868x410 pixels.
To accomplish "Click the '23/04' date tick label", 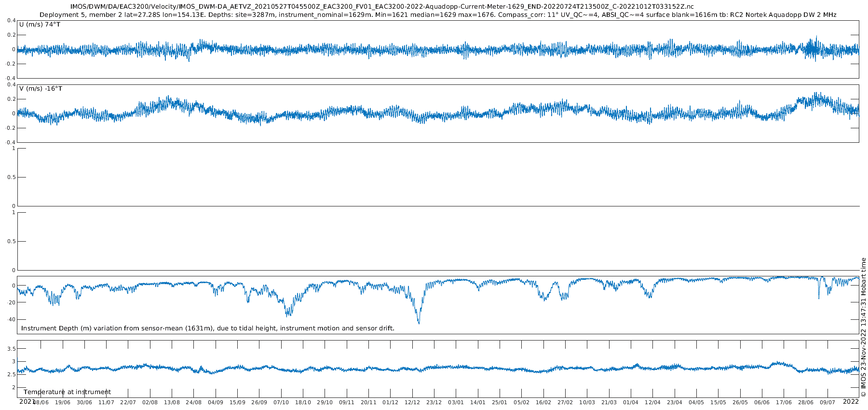I will [x=675, y=402].
